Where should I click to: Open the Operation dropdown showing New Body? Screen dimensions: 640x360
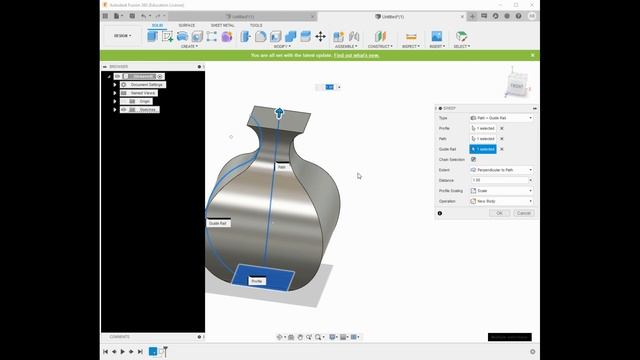point(501,201)
